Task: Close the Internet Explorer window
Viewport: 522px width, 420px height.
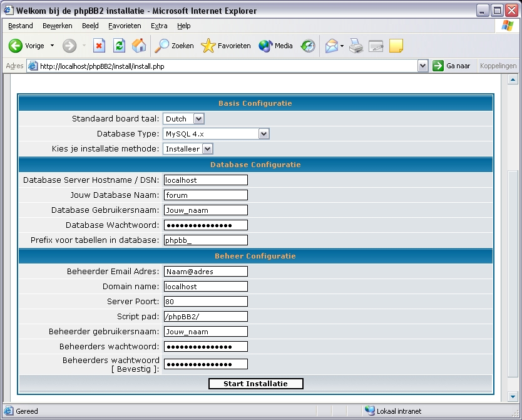Action: [x=512, y=11]
